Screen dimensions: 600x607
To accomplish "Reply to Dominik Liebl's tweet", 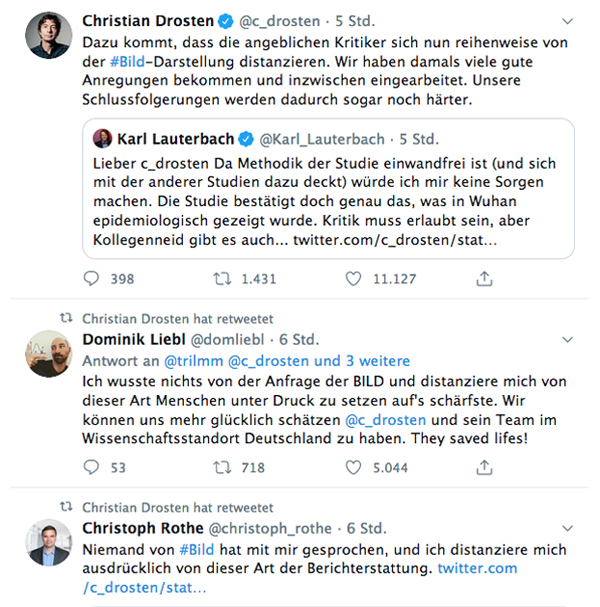I will pos(93,466).
